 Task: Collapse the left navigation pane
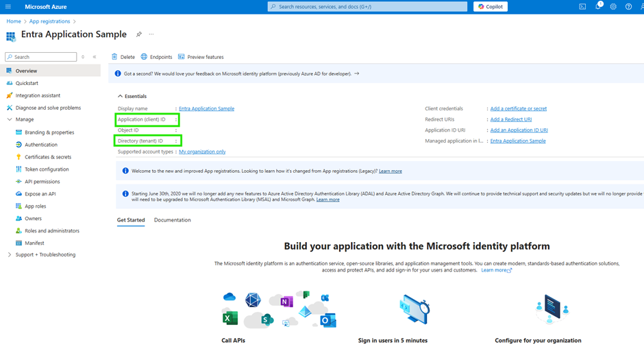[x=95, y=57]
